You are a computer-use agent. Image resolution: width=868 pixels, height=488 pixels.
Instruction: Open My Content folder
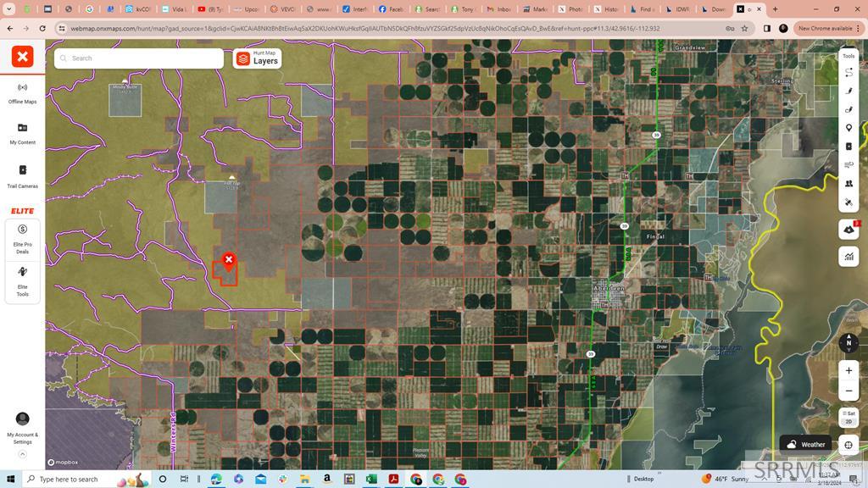click(22, 133)
